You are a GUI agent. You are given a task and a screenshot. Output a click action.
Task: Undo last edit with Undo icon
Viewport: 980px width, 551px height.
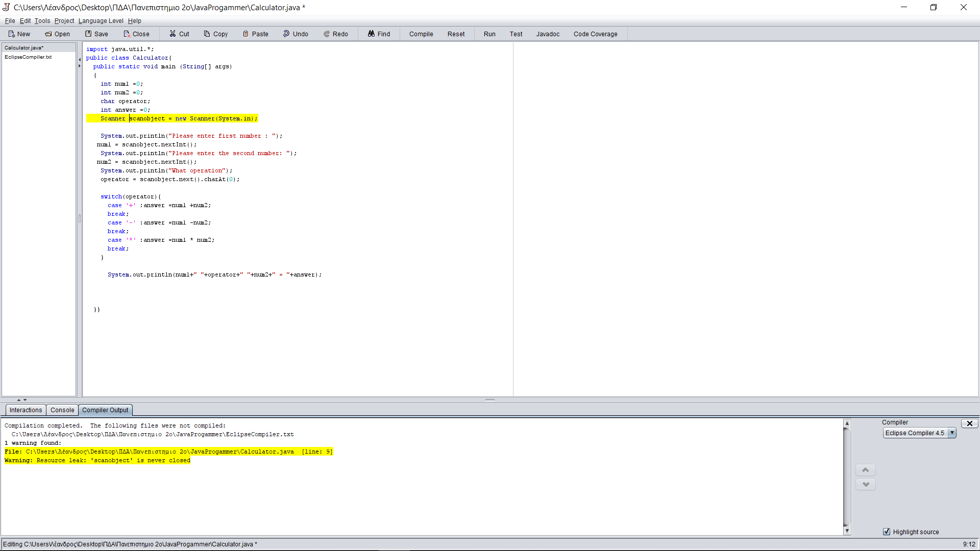pos(286,34)
